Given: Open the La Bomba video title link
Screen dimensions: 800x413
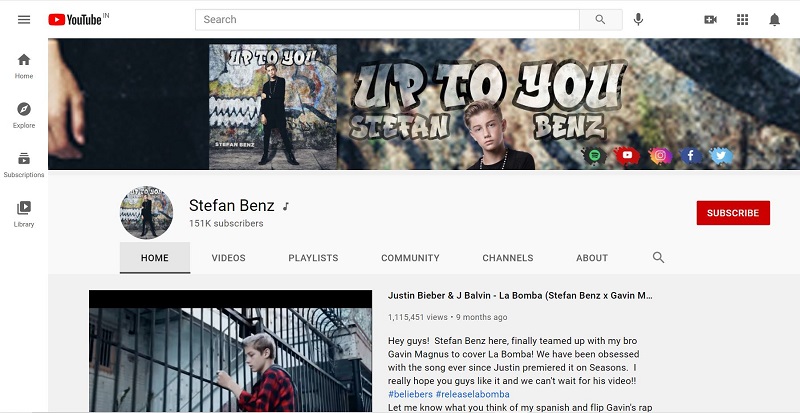Looking at the screenshot, I should coord(520,296).
